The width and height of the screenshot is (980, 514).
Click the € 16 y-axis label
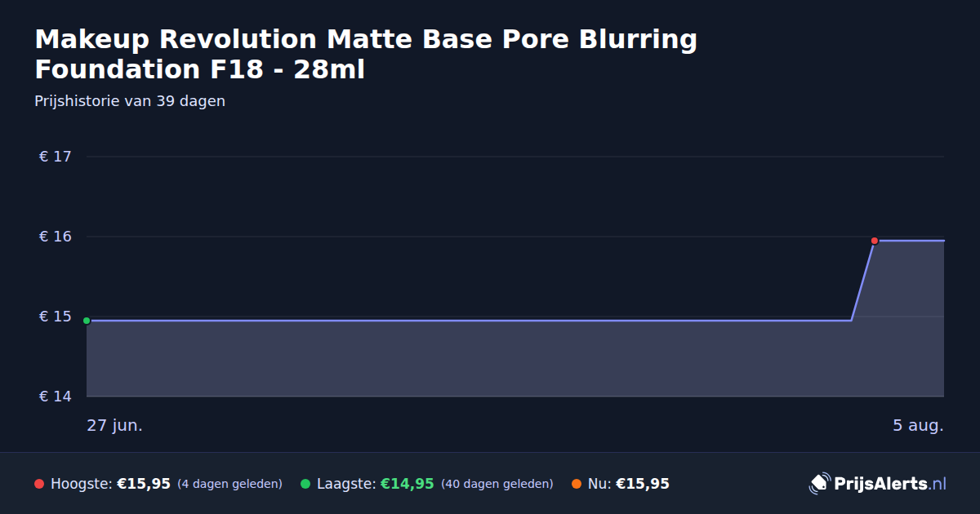click(56, 237)
